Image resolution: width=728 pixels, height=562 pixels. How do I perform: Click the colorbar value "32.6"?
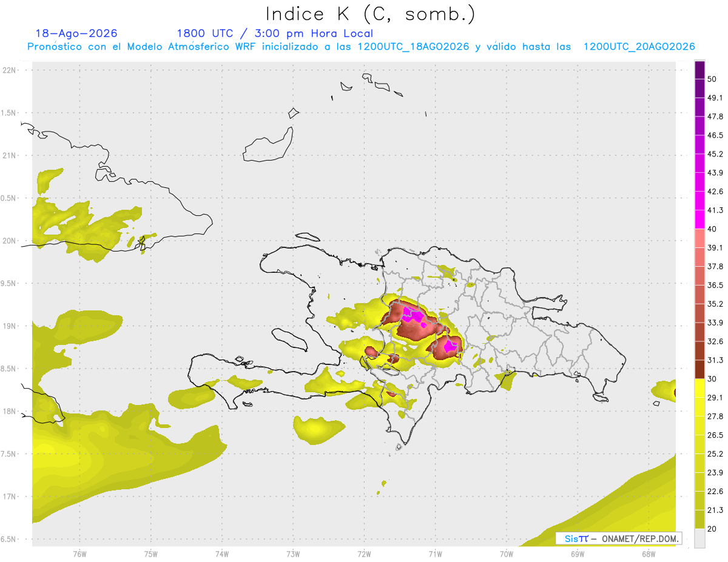tap(715, 341)
